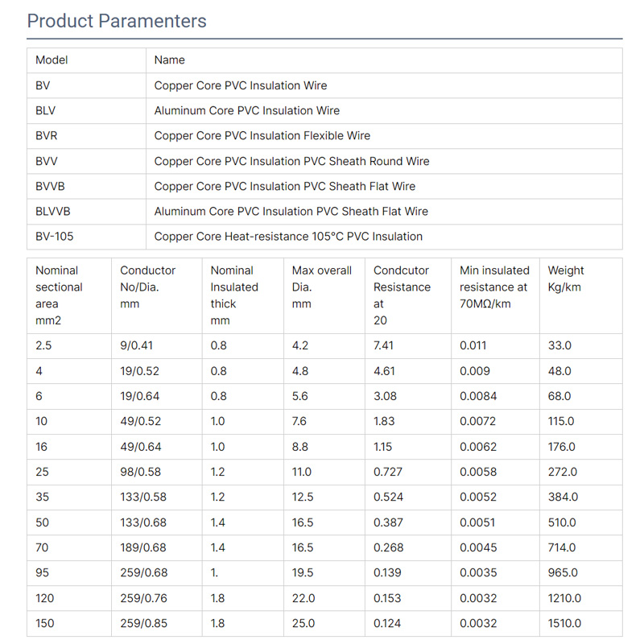The width and height of the screenshot is (644, 644).
Task: Click the Copper Core PVC Insulation Flexible Wire name
Action: 262,135
